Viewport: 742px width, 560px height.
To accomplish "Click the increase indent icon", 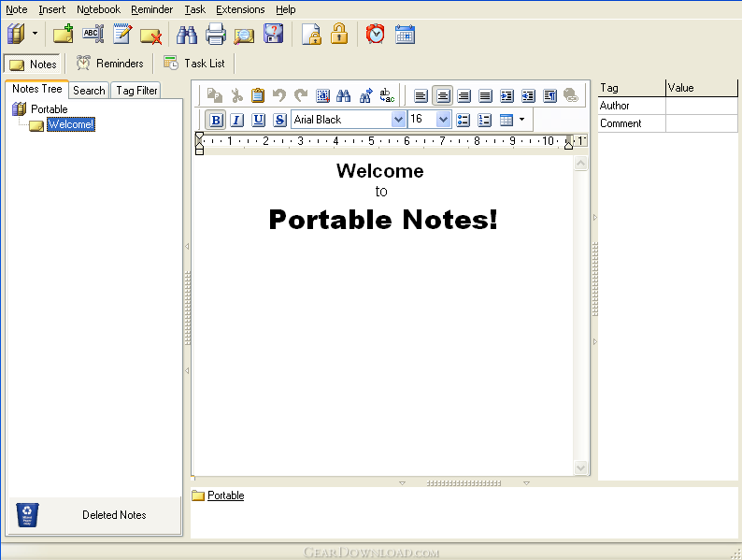I will point(507,96).
